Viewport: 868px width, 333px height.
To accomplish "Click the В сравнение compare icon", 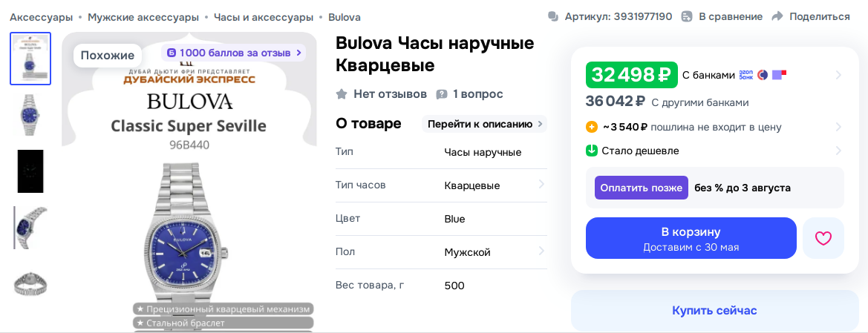I will [x=687, y=16].
